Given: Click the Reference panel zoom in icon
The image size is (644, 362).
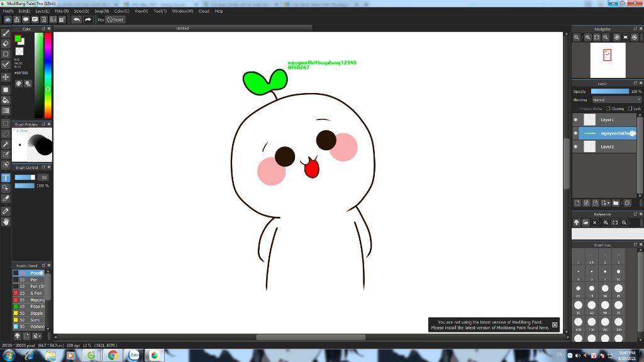Looking at the screenshot, I should 606,222.
